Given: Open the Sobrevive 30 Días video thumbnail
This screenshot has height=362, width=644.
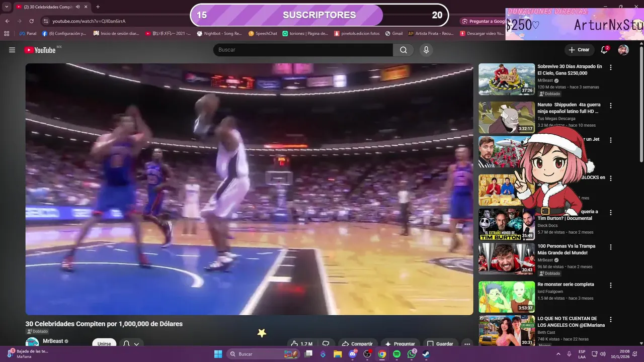Looking at the screenshot, I should tap(506, 79).
